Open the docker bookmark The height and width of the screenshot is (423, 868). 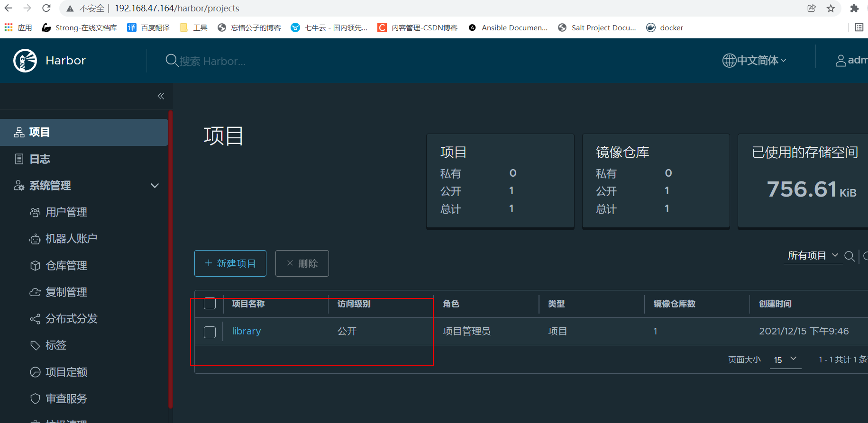click(665, 27)
